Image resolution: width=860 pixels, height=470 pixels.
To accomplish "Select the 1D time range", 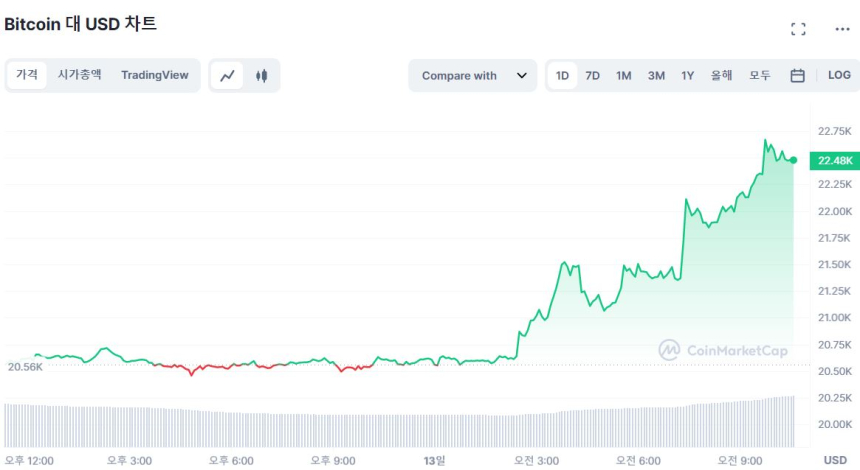I will (563, 76).
